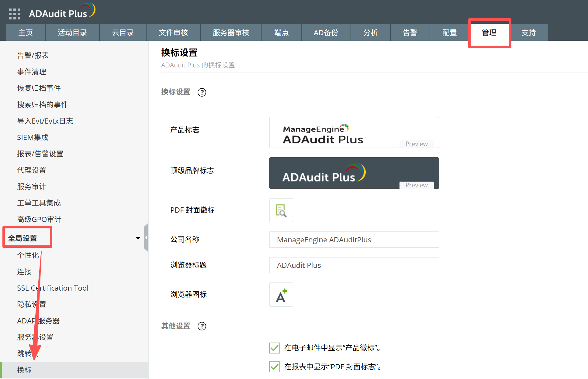Collapse the left sidebar panel handle
588x379 pixels.
pyautogui.click(x=146, y=238)
